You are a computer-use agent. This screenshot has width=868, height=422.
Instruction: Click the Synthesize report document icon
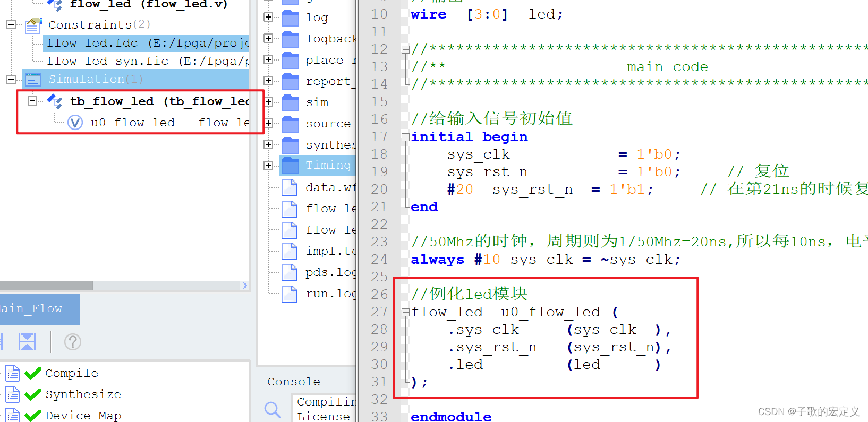(12, 395)
